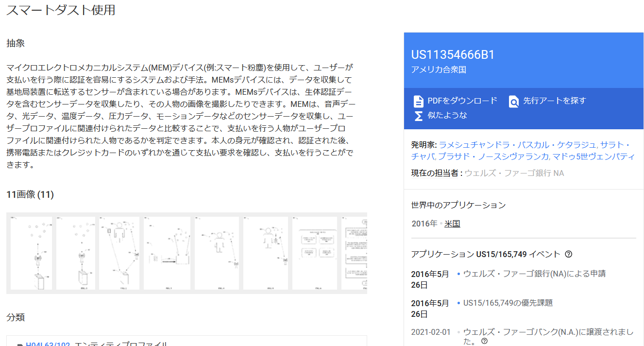Open third patent drawing with person figure

tap(119, 253)
